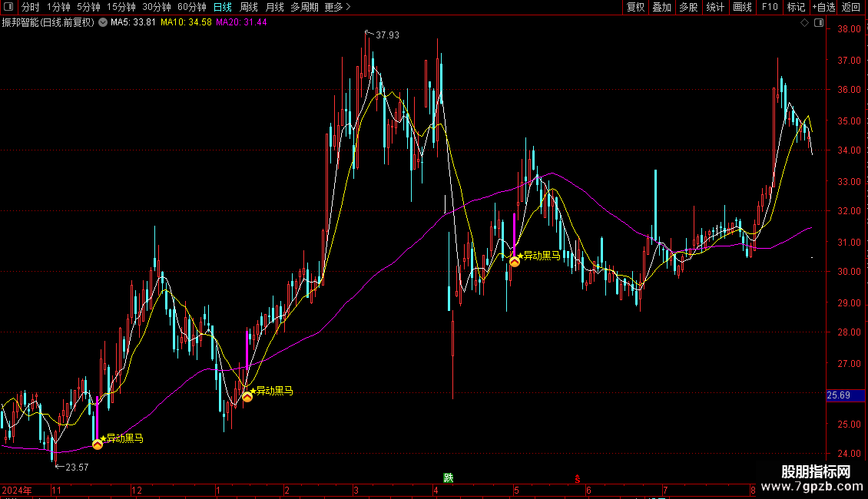Switch to 月线 monthly chart
Viewport: 868px width, 499px height.
(x=274, y=7)
